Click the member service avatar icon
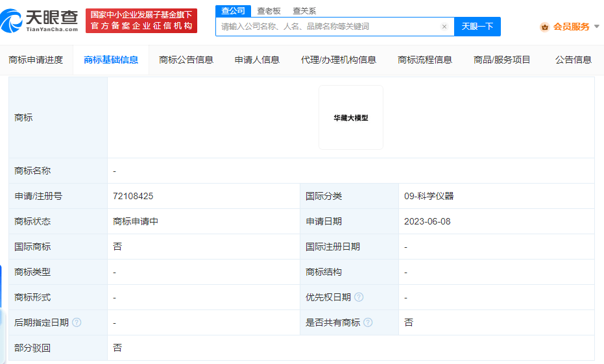 click(x=544, y=27)
